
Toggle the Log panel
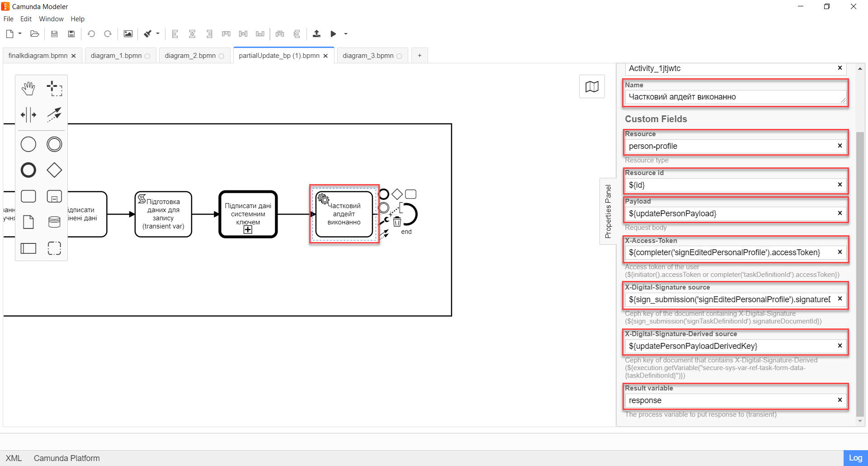pos(855,458)
